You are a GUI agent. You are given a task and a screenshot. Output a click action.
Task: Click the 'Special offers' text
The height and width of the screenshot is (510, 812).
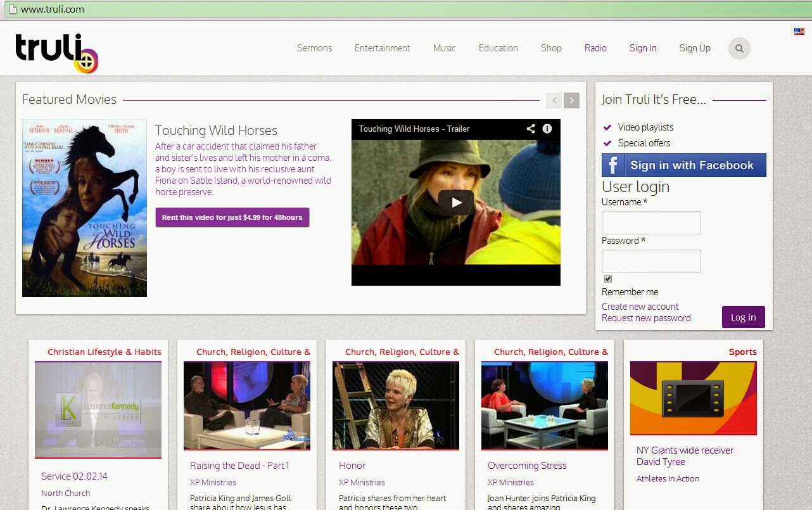(644, 143)
